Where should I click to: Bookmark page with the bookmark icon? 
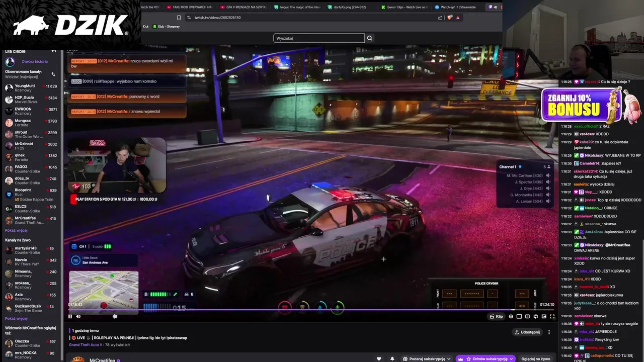[x=179, y=18]
